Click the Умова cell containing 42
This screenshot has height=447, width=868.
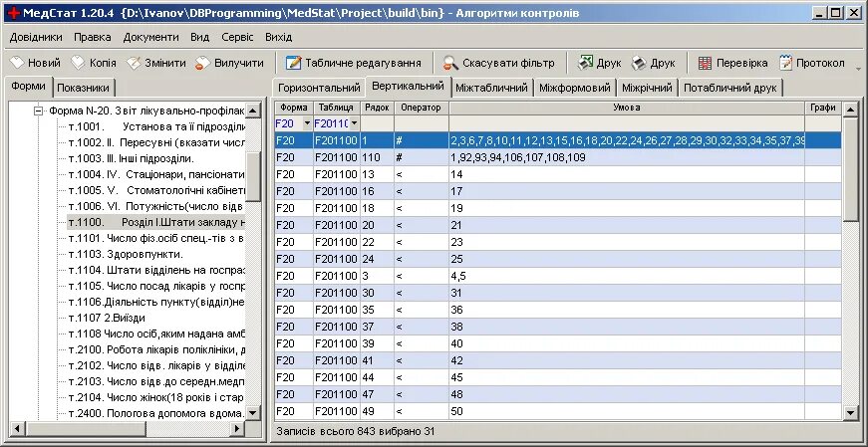[627, 360]
